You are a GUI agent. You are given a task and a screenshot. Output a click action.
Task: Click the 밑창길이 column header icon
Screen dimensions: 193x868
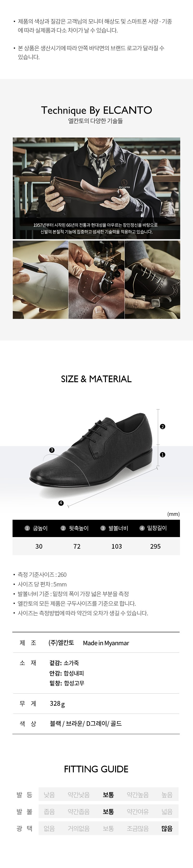coord(142,528)
